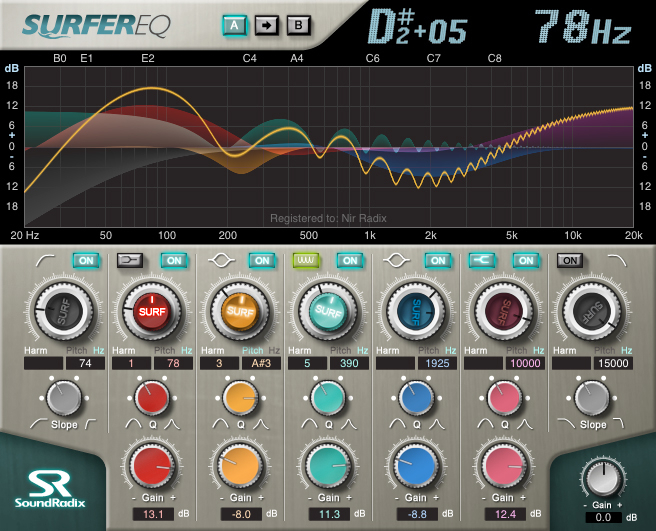Click the blue band gain value -8.8
Image resolution: width=656 pixels, height=531 pixels.
[x=417, y=514]
